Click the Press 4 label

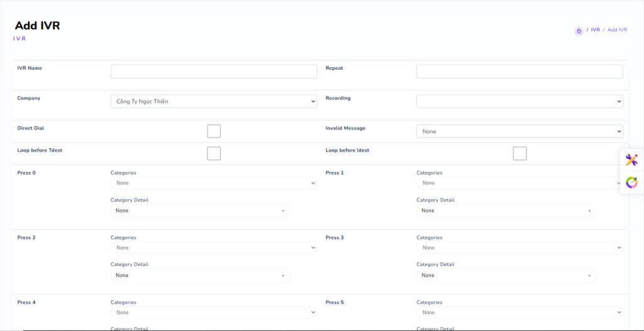click(x=26, y=302)
